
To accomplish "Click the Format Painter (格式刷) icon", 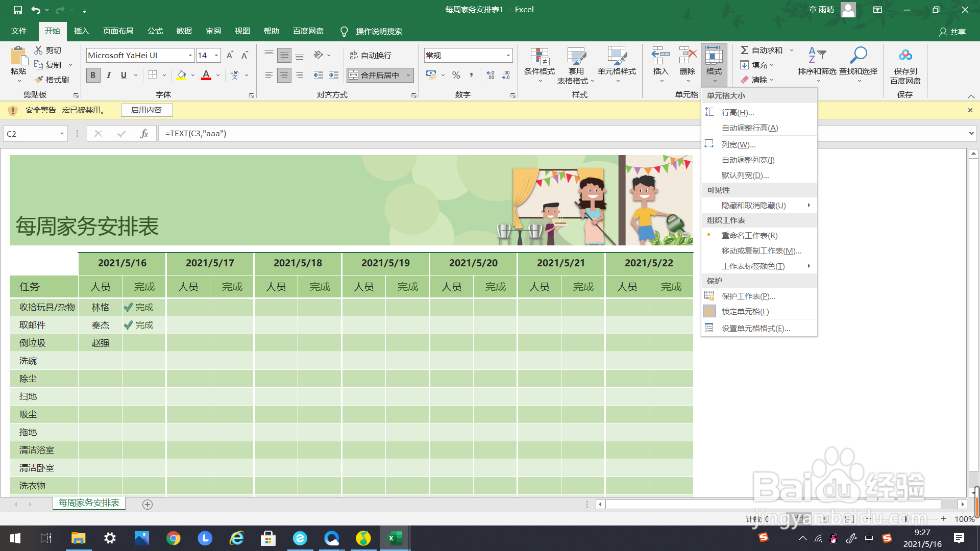I will pos(39,80).
